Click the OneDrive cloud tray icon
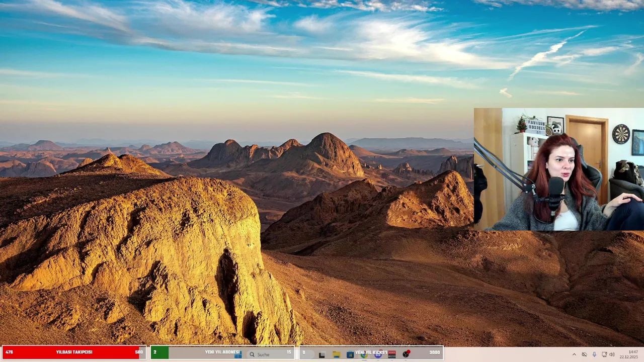Image resolution: width=644 pixels, height=362 pixels. (x=584, y=354)
